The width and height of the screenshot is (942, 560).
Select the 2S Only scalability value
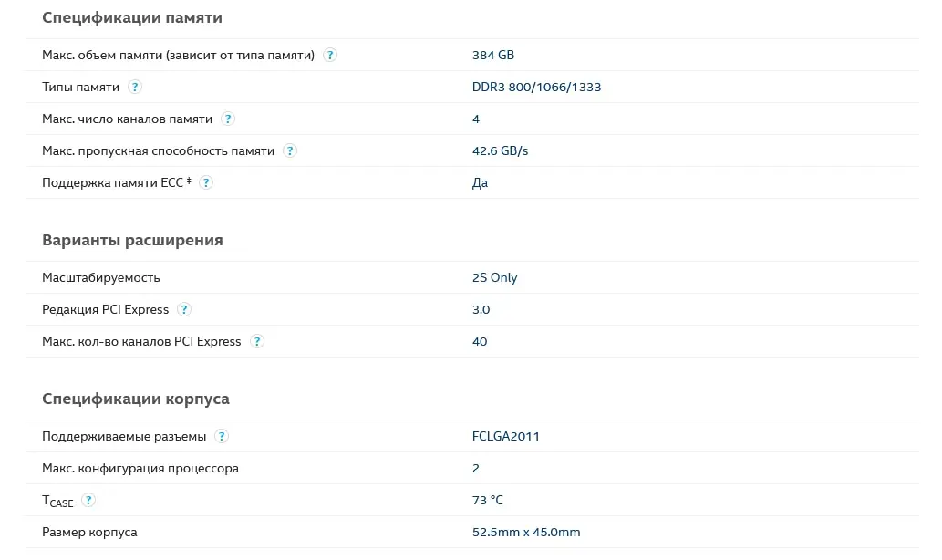[494, 277]
